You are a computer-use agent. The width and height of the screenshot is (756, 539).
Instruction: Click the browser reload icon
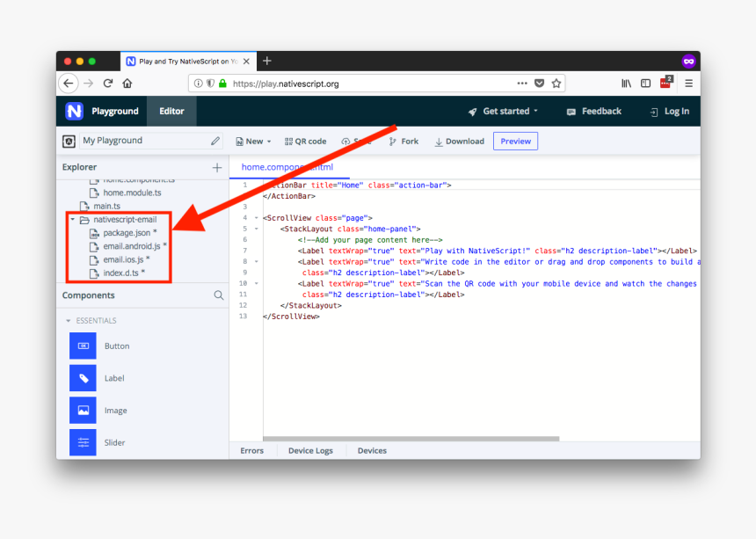click(x=108, y=84)
